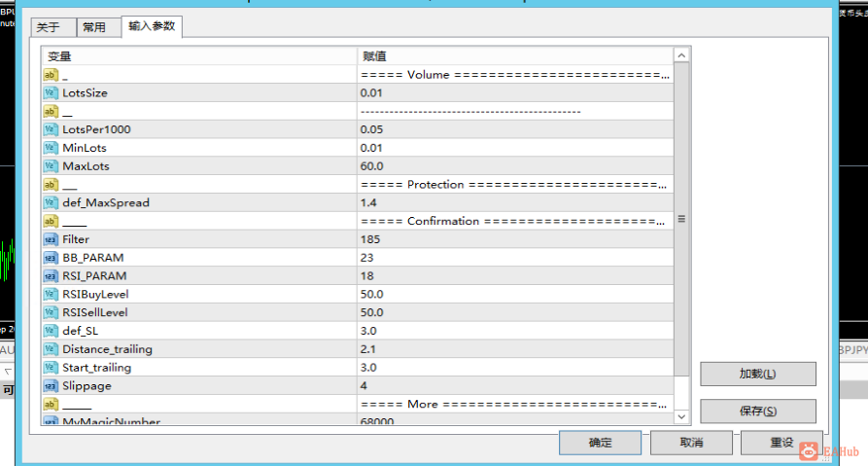Select the RSIBuyLevel value 50.0
Viewport: 868px width, 466px height.
(x=372, y=294)
